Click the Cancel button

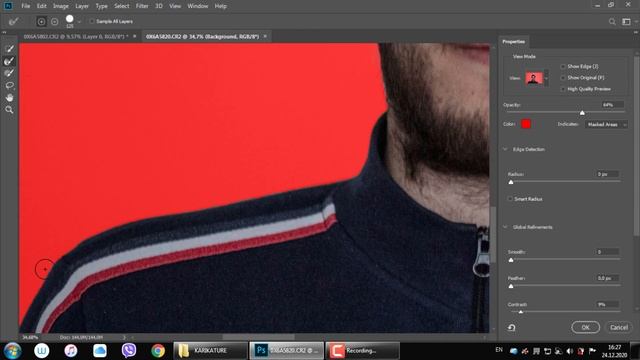619,327
